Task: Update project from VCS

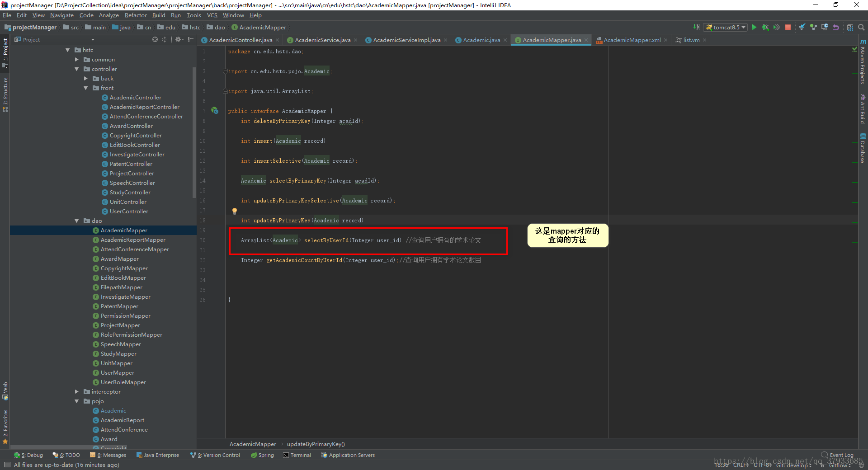Action: 802,27
